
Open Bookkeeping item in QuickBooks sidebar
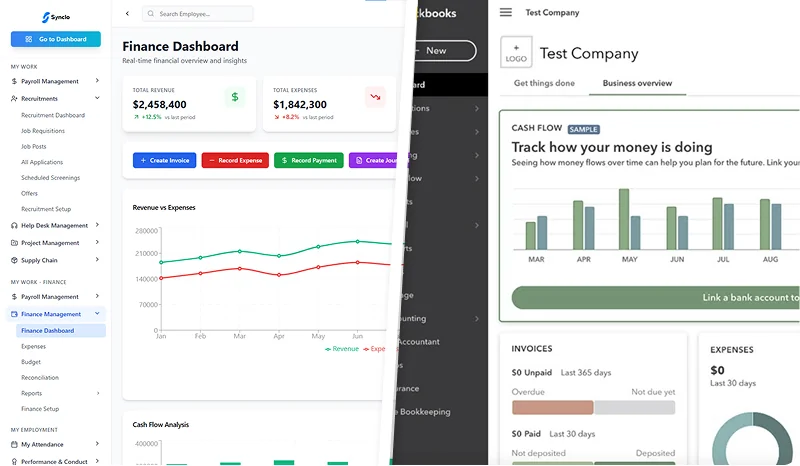click(x=424, y=412)
